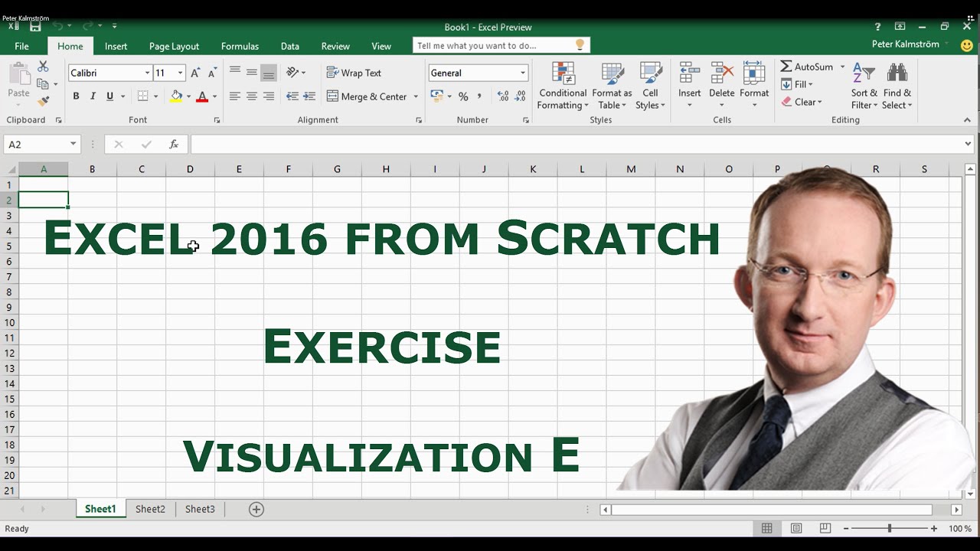
Task: Switch to the Insert tab
Action: click(116, 46)
